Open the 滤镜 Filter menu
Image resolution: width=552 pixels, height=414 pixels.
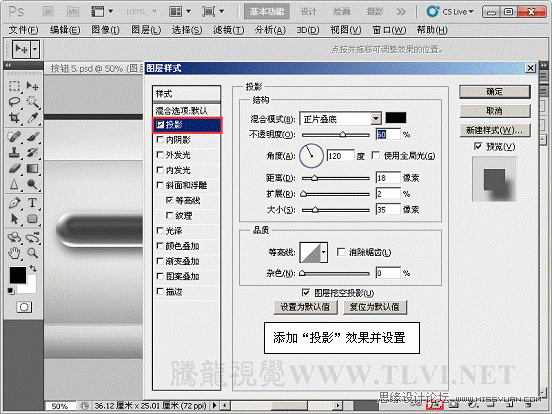(228, 30)
